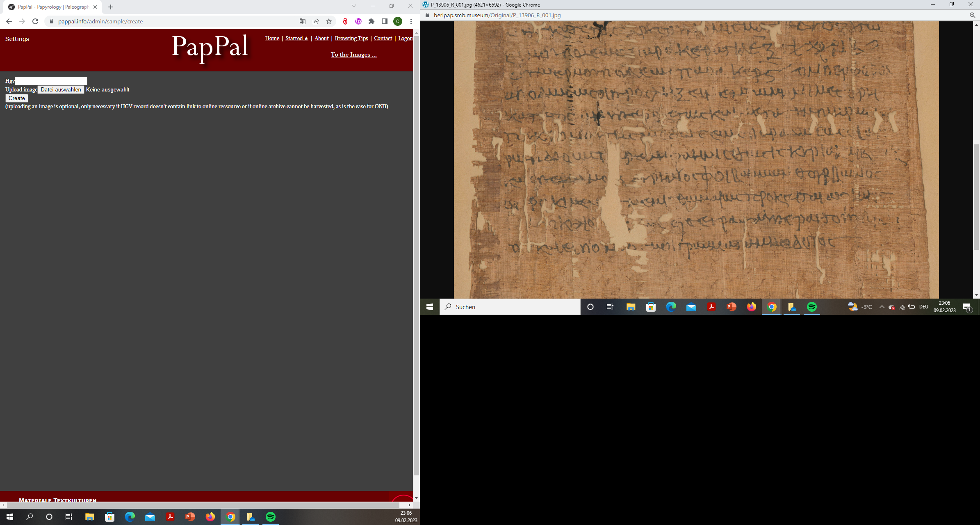Click the papyrus image to zoom
980x525 pixels.
click(x=696, y=160)
